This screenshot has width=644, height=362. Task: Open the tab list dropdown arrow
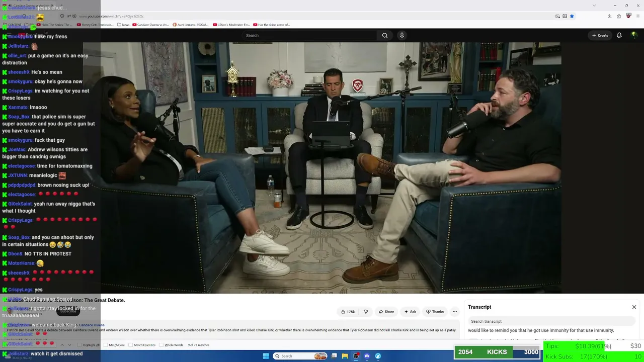click(x=594, y=6)
